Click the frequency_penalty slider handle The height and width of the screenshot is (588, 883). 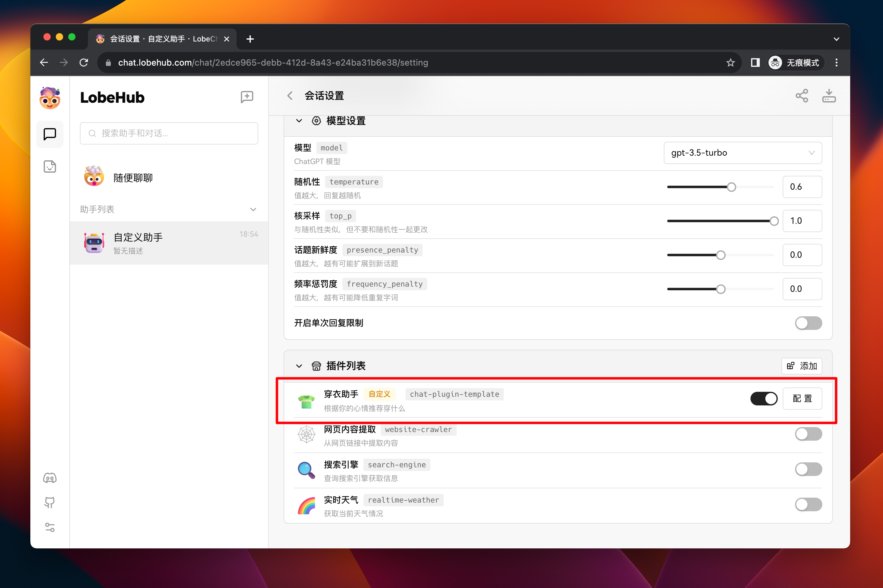point(720,289)
